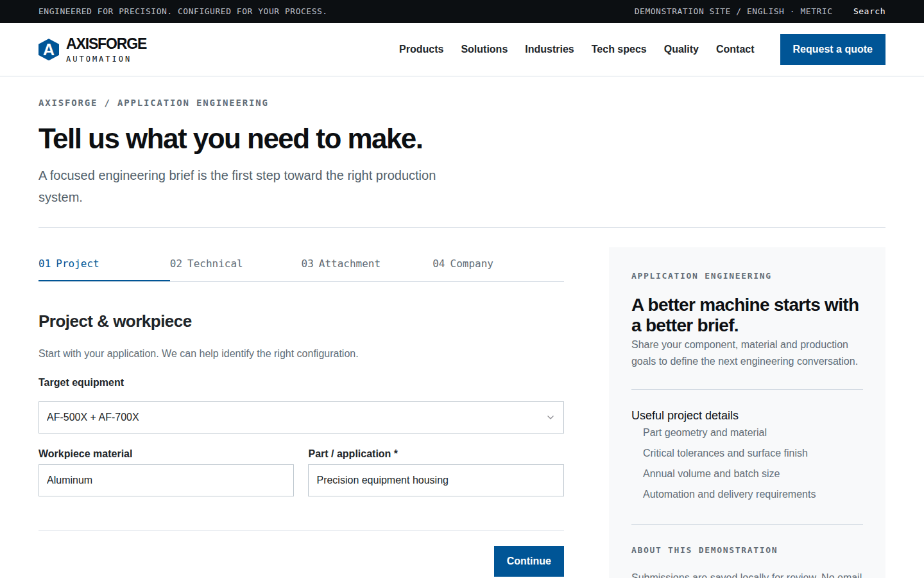Open the Tech specs page
The width and height of the screenshot is (924, 578).
pos(619,49)
